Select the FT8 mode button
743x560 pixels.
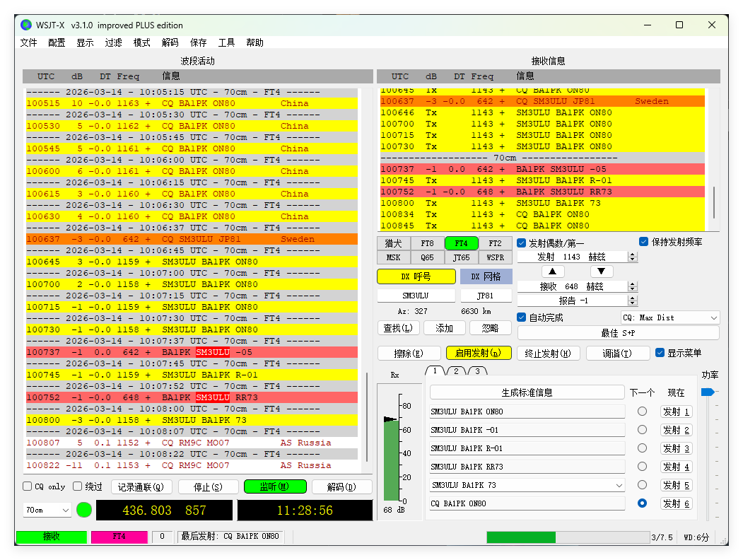click(428, 243)
